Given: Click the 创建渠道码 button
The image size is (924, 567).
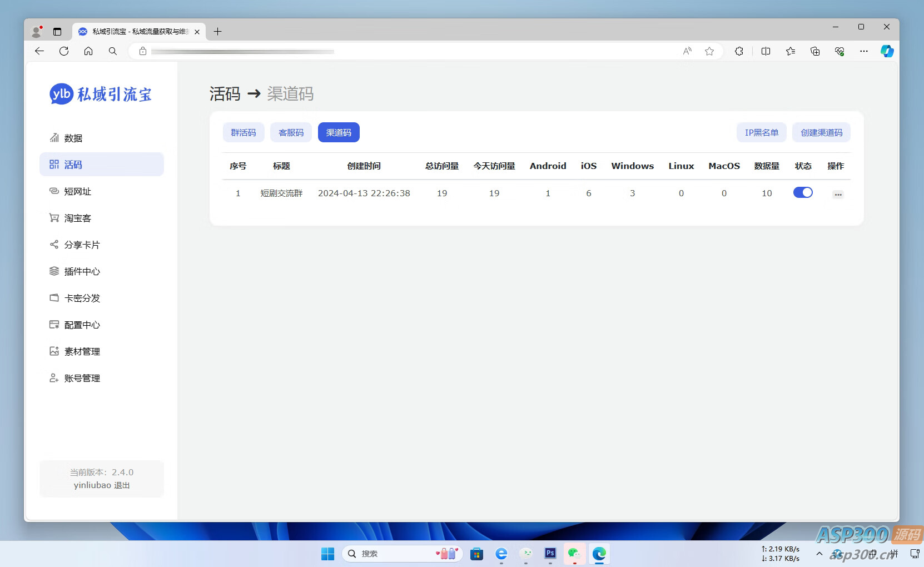Looking at the screenshot, I should (x=821, y=132).
